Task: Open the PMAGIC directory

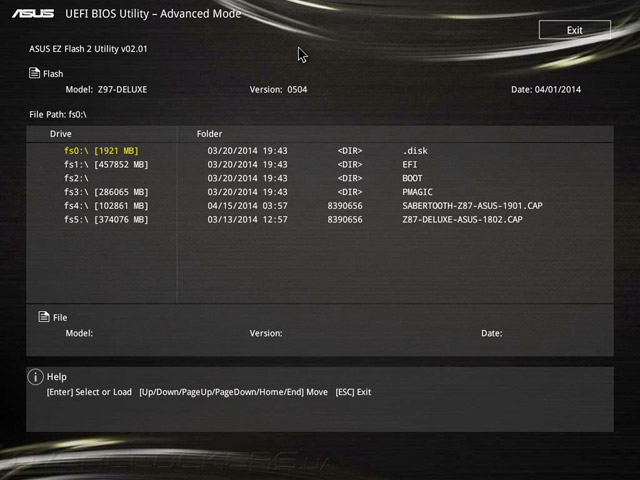Action: point(417,192)
